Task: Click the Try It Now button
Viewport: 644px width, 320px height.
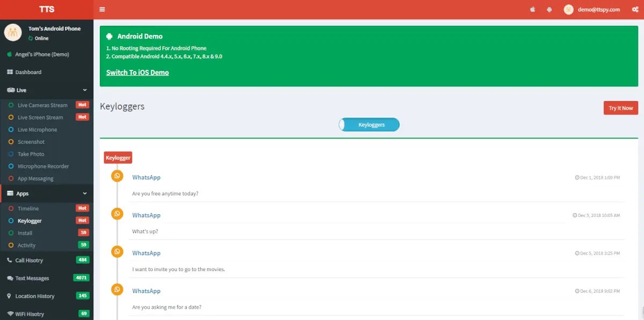Action: pos(621,108)
